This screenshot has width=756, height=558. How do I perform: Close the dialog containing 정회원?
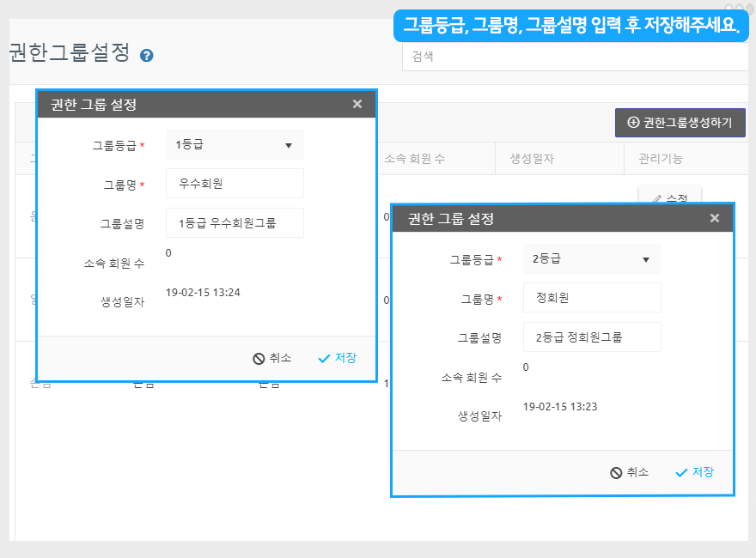tap(715, 218)
